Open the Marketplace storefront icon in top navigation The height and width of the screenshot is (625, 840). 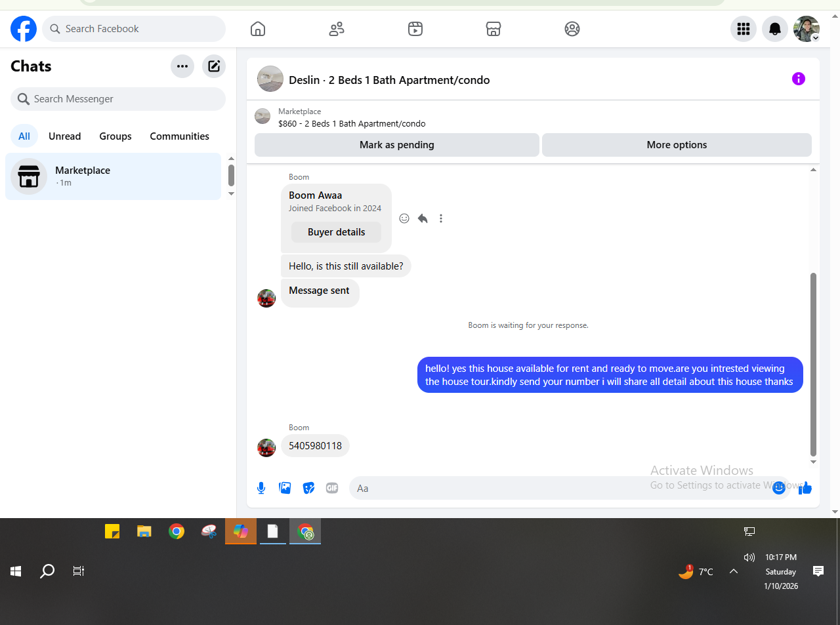(x=493, y=29)
